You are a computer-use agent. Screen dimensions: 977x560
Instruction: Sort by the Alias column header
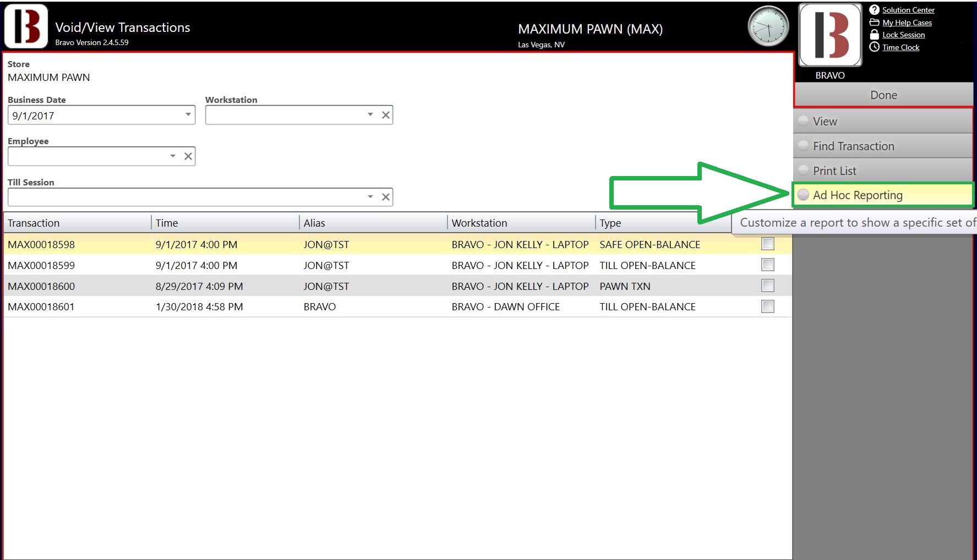click(x=373, y=223)
